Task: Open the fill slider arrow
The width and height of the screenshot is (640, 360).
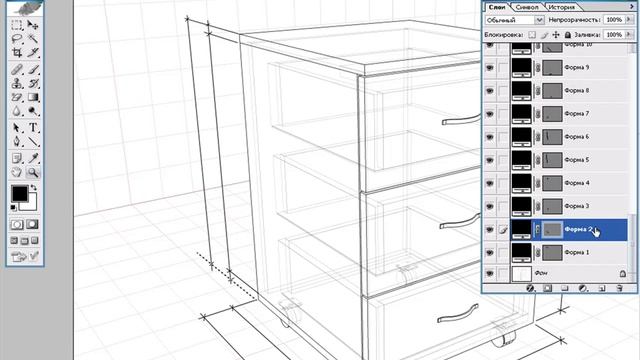Action: pos(629,35)
